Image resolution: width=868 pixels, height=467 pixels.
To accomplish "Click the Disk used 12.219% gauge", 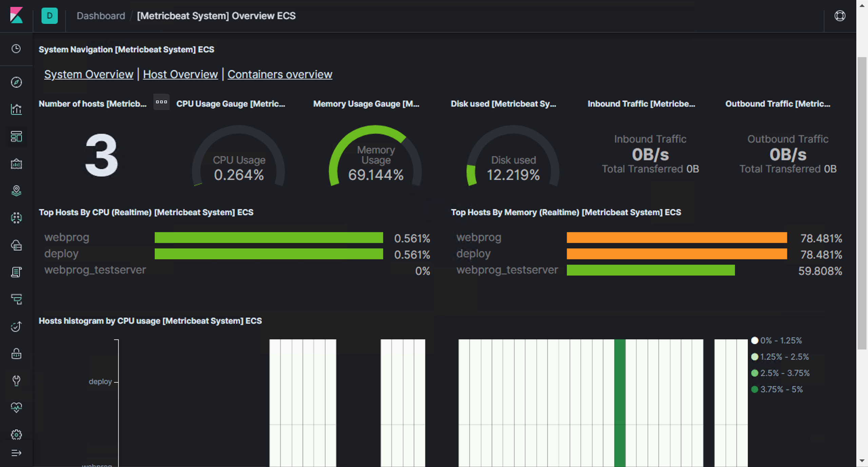I will 513,156.
